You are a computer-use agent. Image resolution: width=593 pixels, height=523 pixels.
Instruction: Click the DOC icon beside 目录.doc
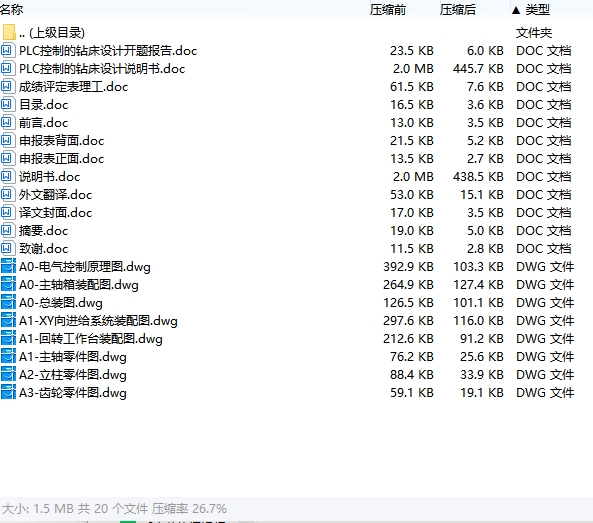(x=8, y=104)
